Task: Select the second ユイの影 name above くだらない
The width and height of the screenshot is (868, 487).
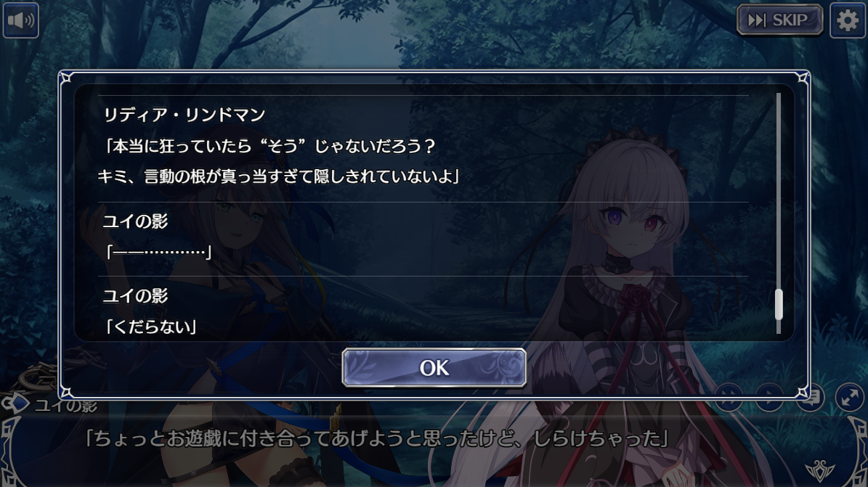Action: click(x=135, y=295)
